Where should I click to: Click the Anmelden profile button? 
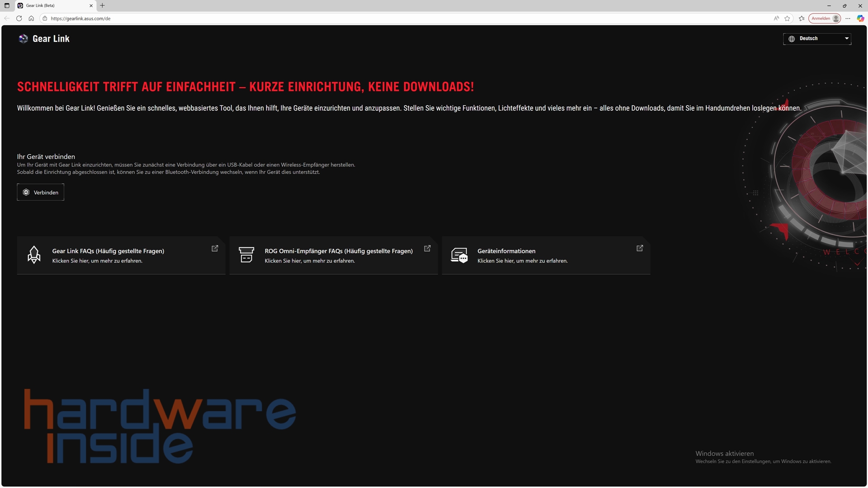(825, 19)
